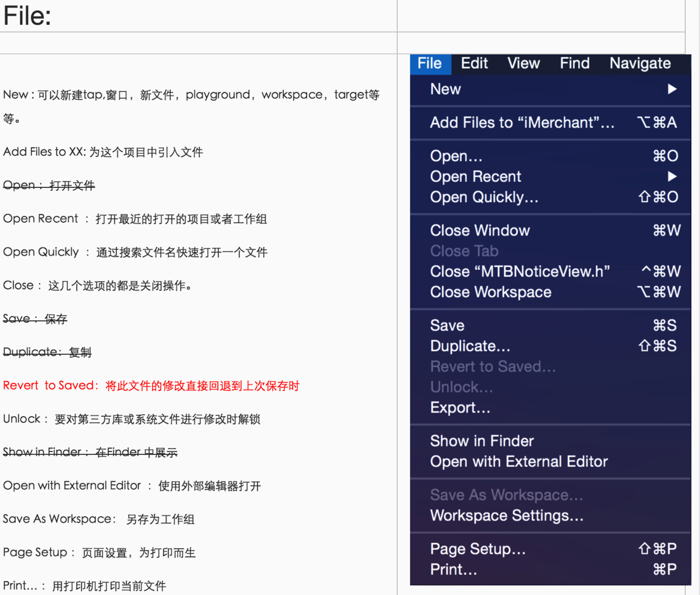Open Workspace Settings… menu item
The width and height of the screenshot is (700, 595).
click(x=550, y=515)
